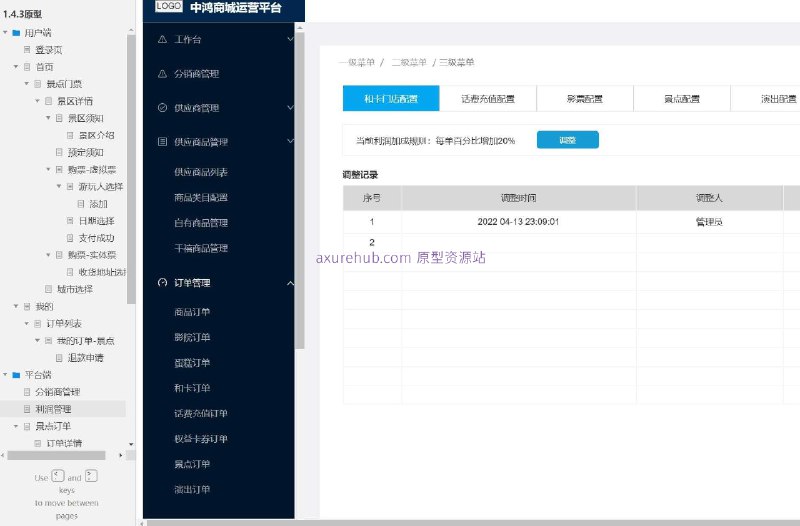The height and width of the screenshot is (526, 800).
Task: Click the 订单管理 gauge icon
Action: 162,283
